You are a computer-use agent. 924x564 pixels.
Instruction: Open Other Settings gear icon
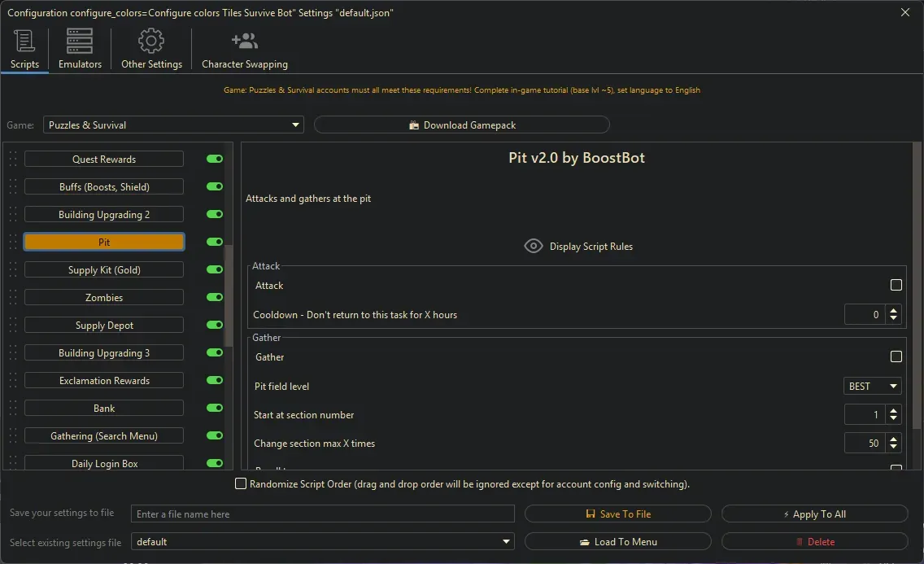pos(151,42)
